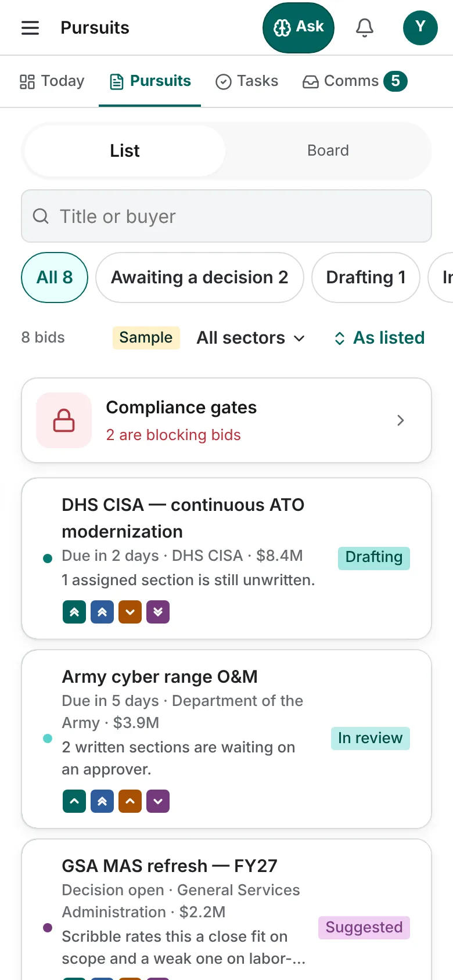Screen dimensions: 453x980
Task: Open Army cyber range O&M bid
Action: pyautogui.click(x=227, y=739)
